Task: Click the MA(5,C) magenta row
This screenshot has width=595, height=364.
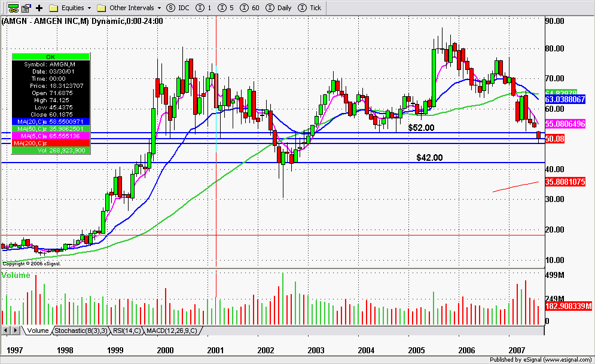Action: click(51, 136)
